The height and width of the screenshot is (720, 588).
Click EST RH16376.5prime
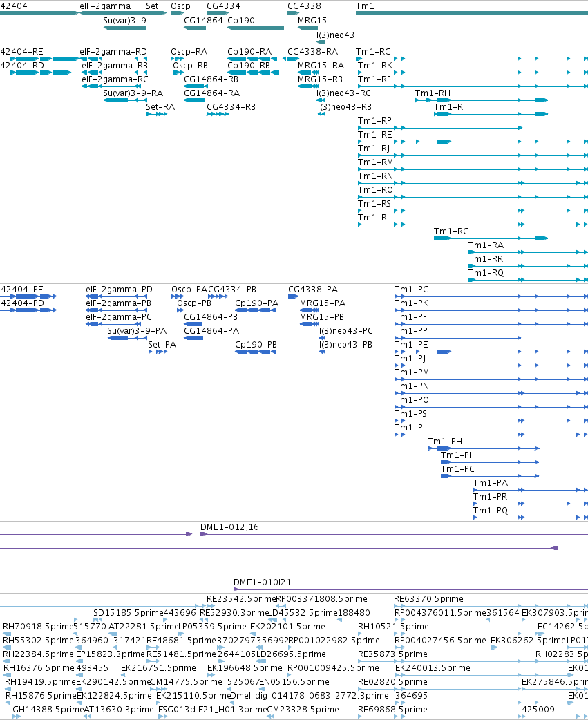click(x=39, y=667)
